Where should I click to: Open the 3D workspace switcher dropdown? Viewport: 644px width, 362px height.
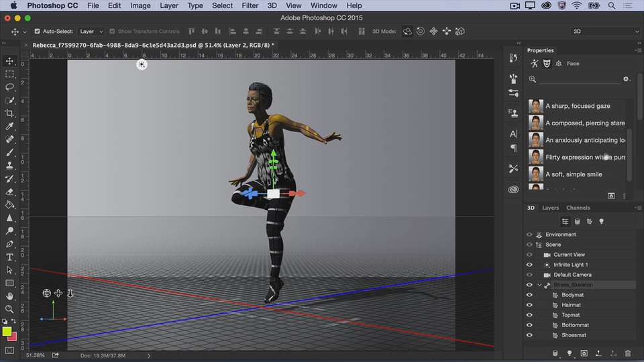pos(606,32)
